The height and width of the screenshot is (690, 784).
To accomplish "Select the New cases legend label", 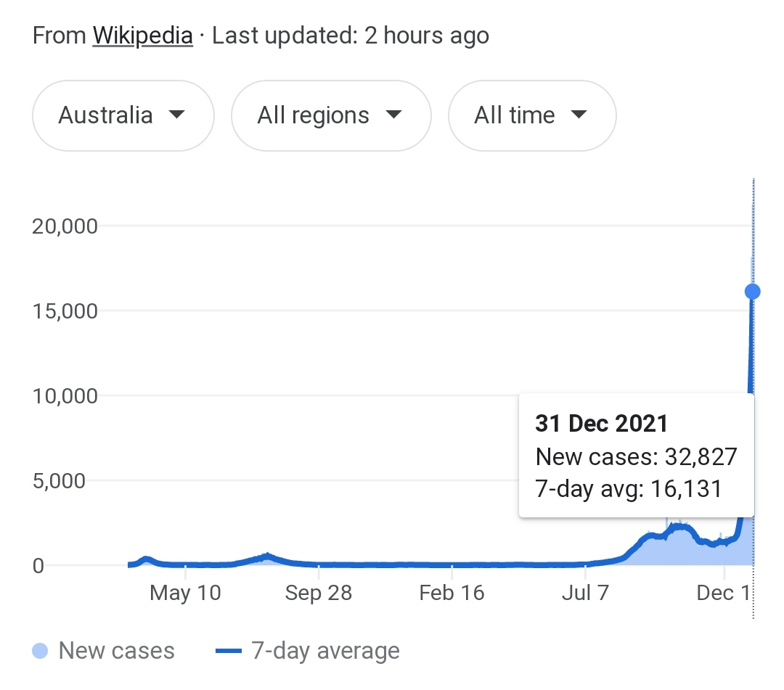I will 116,651.
